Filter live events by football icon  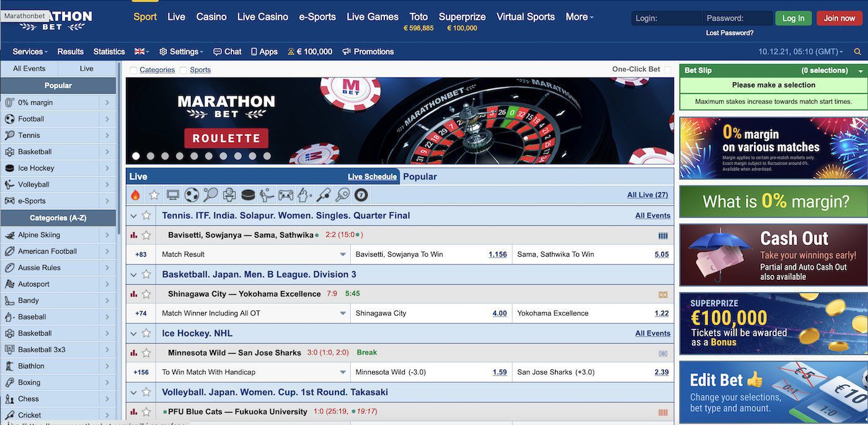coord(192,195)
